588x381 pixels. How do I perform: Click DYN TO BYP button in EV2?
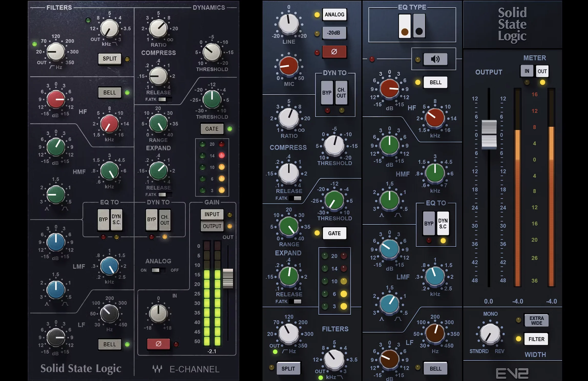pos(327,93)
